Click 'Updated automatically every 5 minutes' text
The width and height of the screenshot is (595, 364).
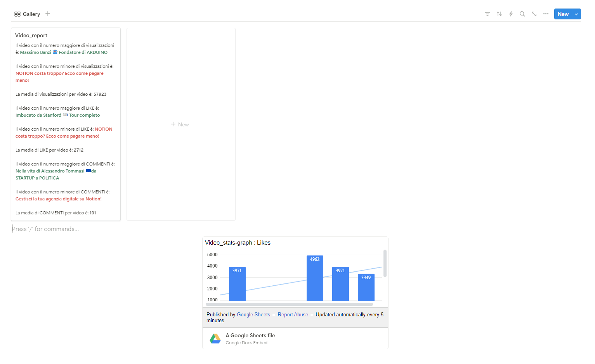click(x=295, y=317)
